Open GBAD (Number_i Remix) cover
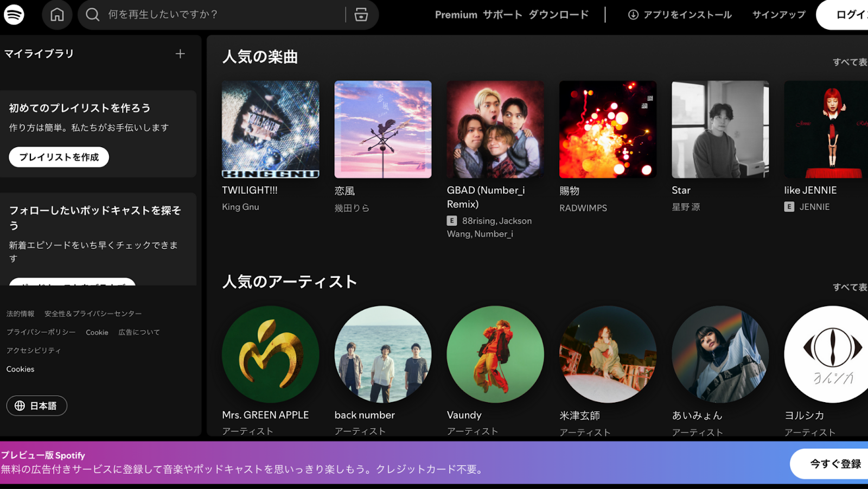The height and width of the screenshot is (489, 868). [x=495, y=130]
